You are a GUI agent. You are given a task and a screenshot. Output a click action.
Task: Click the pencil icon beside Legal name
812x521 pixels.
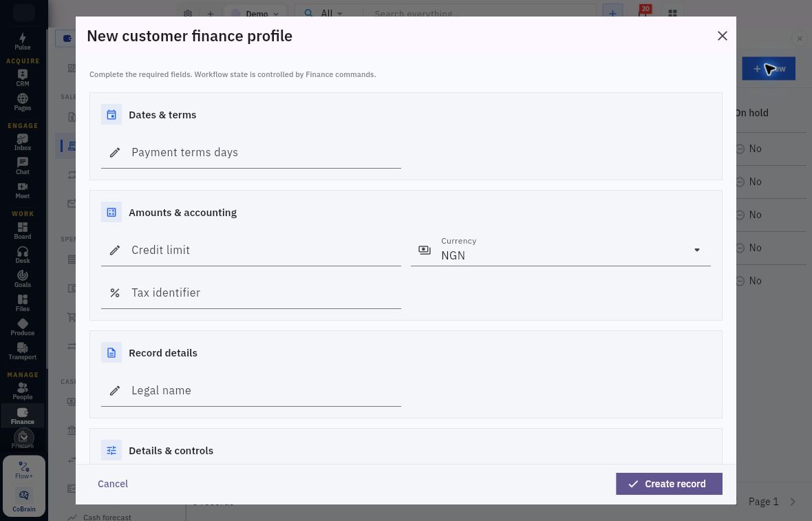115,390
